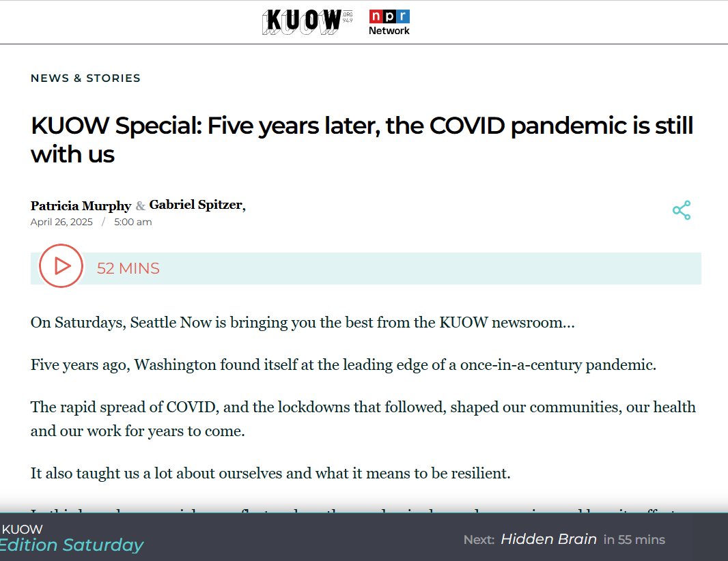
Task: Click the 'in 55 mins' countdown text
Action: click(634, 540)
